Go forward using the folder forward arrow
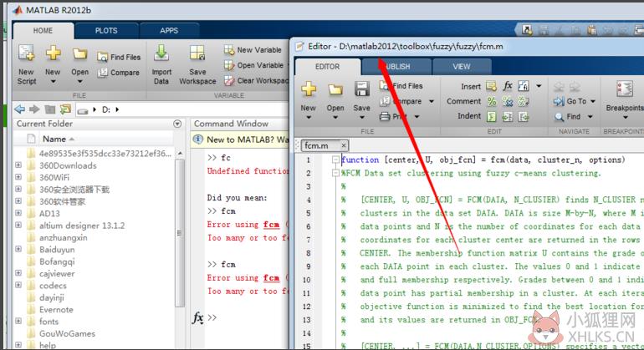The height and width of the screenshot is (350, 644). point(34,109)
